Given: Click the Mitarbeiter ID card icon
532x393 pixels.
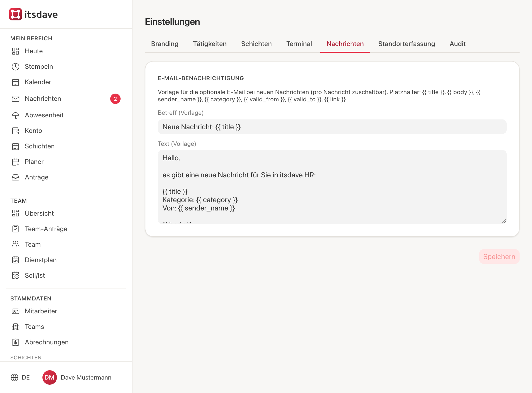Looking at the screenshot, I should pyautogui.click(x=16, y=311).
